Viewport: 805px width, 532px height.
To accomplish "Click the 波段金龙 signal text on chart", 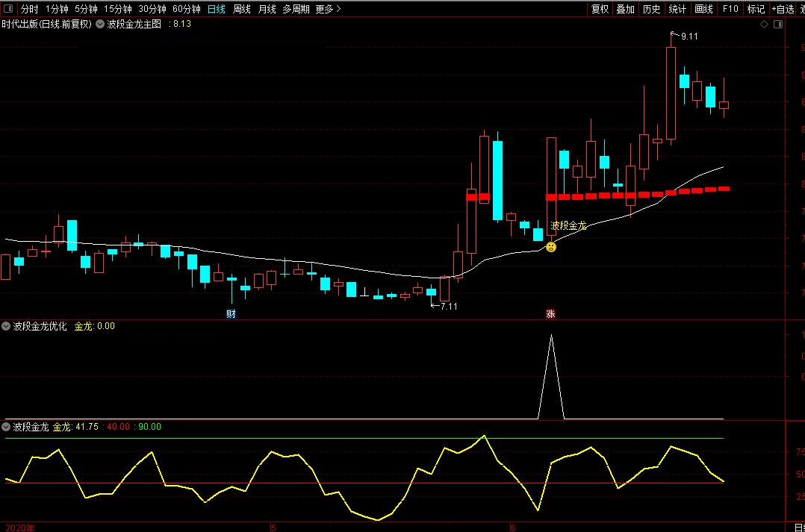I will [568, 226].
